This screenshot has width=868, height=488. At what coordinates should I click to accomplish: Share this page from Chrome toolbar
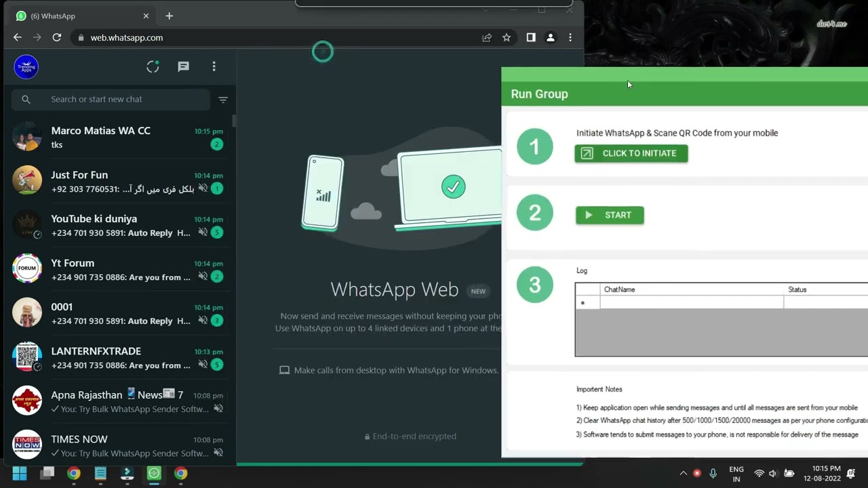(487, 37)
